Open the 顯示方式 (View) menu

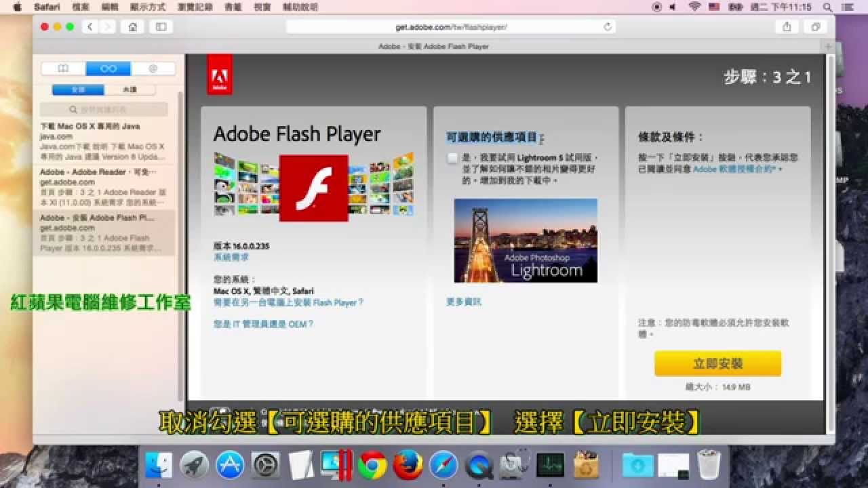[147, 7]
